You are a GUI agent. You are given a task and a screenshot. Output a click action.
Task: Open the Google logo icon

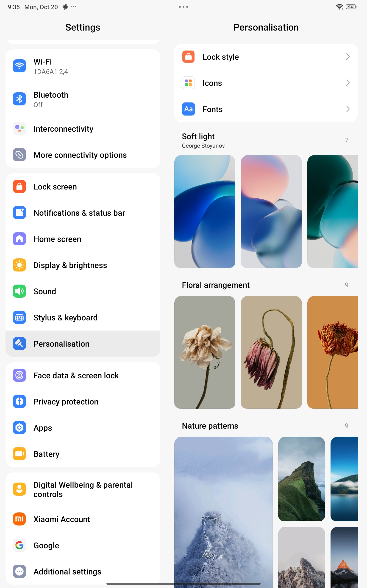click(19, 545)
